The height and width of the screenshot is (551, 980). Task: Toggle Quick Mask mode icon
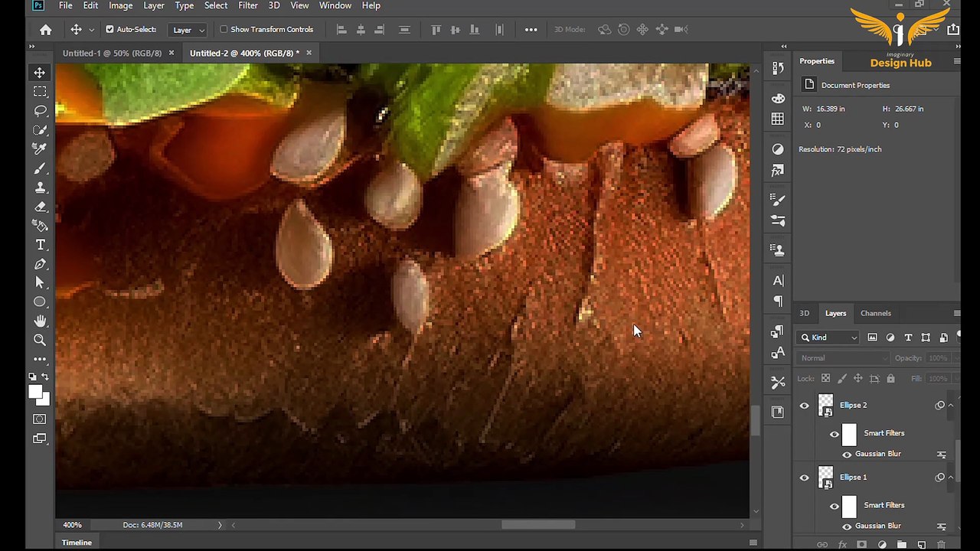40,419
